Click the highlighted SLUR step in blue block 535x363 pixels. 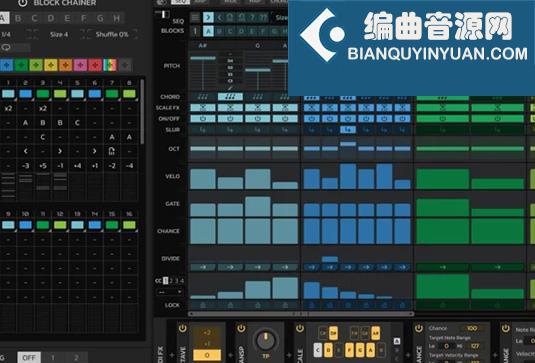tap(348, 130)
